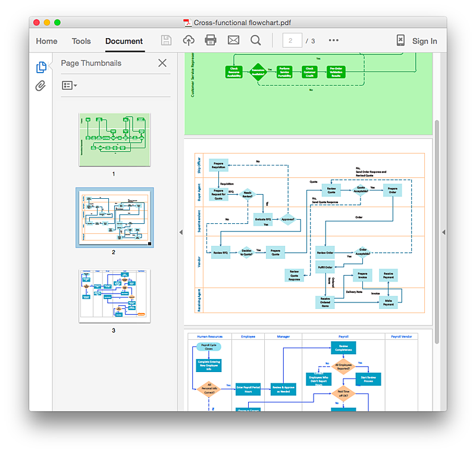Open the Home tab
Screen dimensions: 476x453
tap(46, 41)
